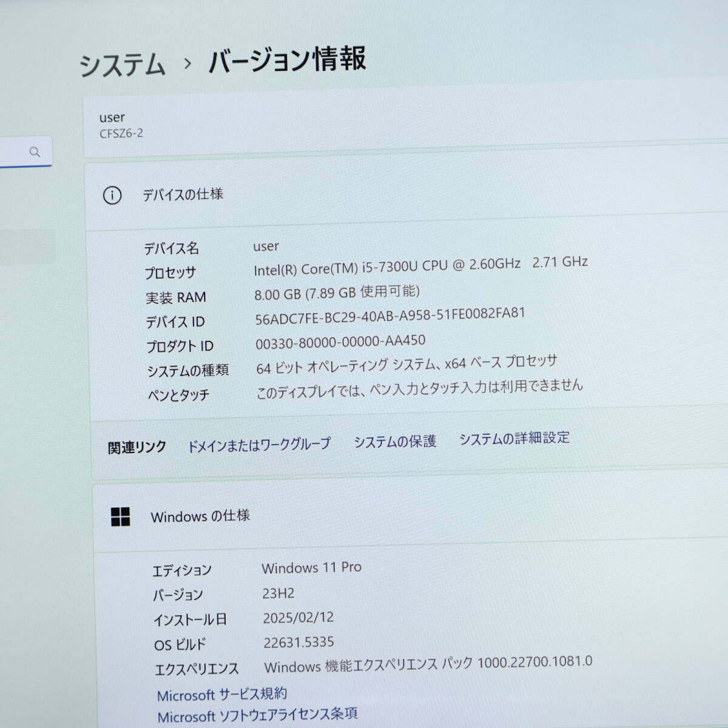The image size is (728, 728).
Task: Click the プロセッサ label
Action: pyautogui.click(x=170, y=273)
